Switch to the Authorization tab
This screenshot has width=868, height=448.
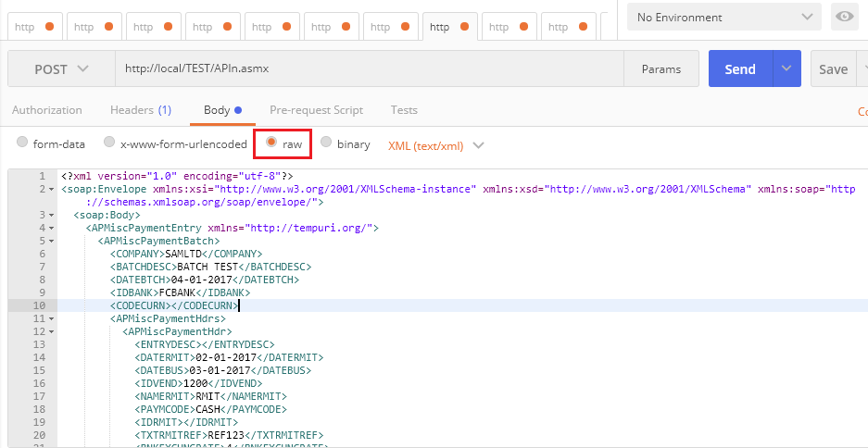47,110
